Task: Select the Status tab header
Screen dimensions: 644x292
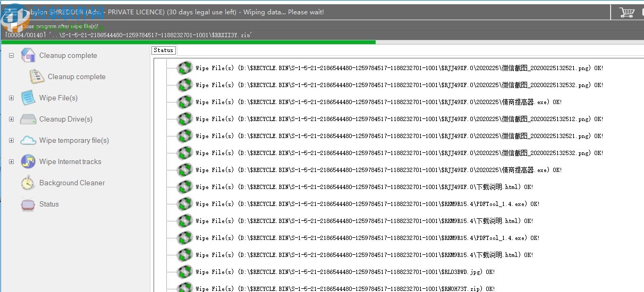Action: coord(164,50)
